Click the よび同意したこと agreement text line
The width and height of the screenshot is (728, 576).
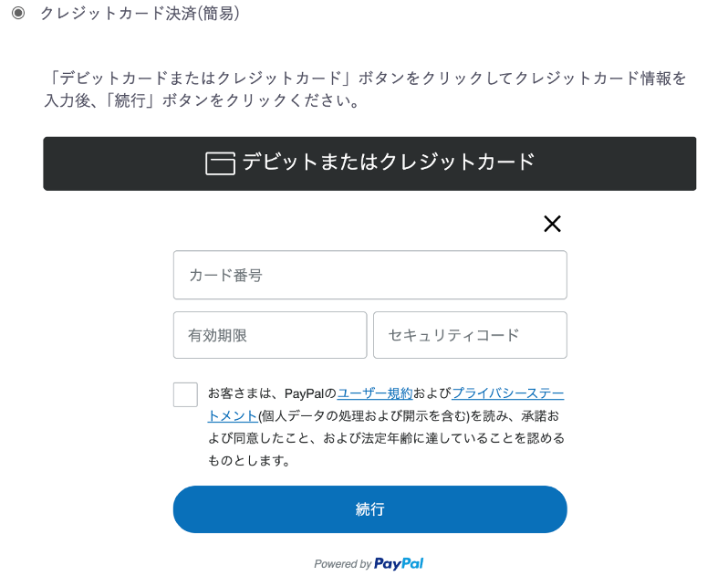(x=386, y=438)
